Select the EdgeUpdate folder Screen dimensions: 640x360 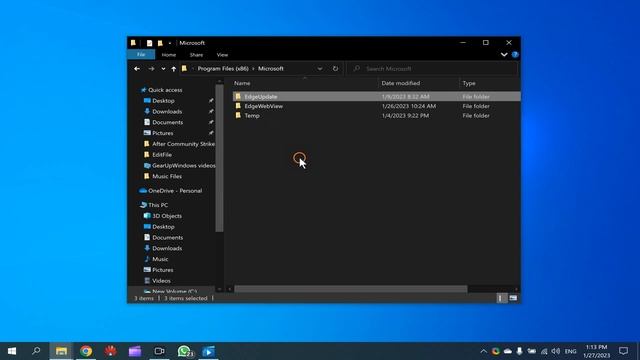376,97
